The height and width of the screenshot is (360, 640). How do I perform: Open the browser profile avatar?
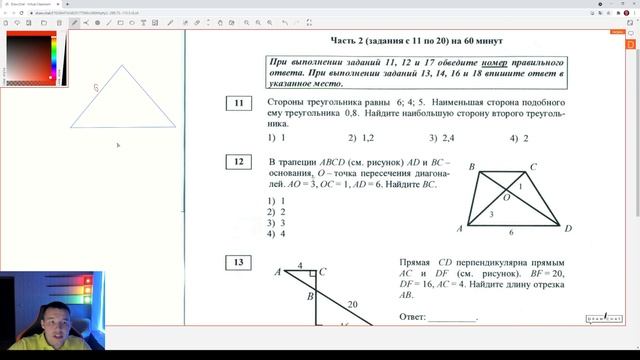point(627,13)
